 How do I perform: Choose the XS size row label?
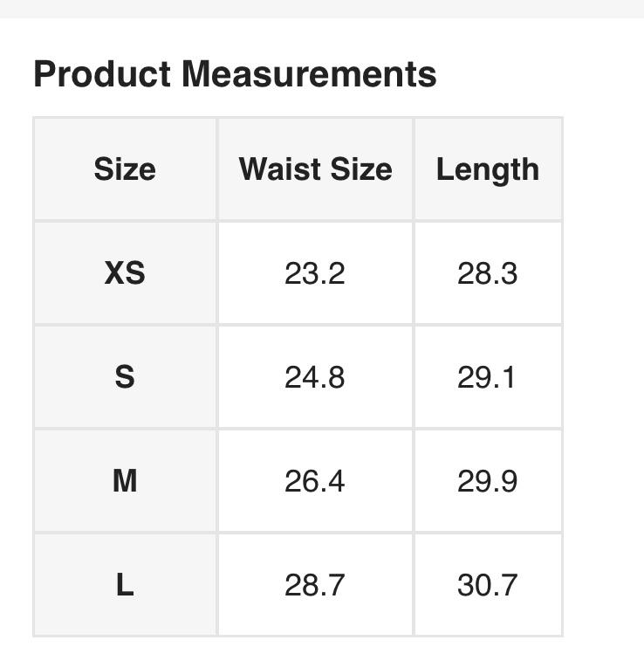point(125,273)
